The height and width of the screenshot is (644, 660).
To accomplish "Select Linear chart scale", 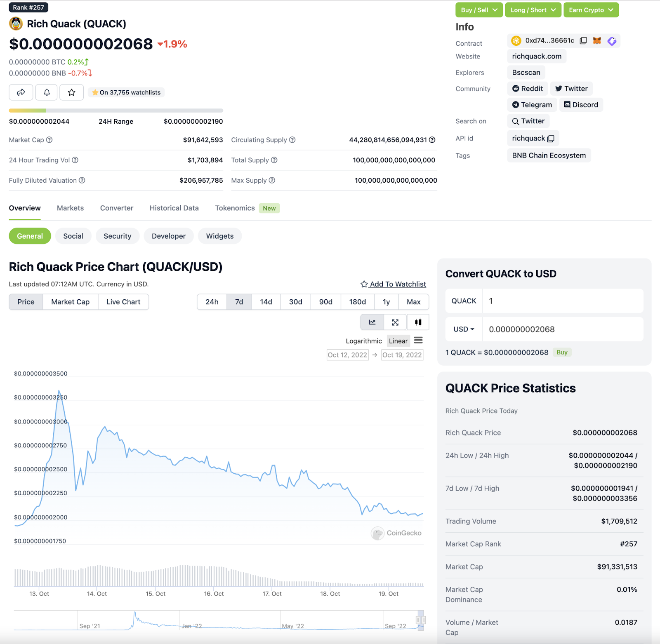I will 398,341.
